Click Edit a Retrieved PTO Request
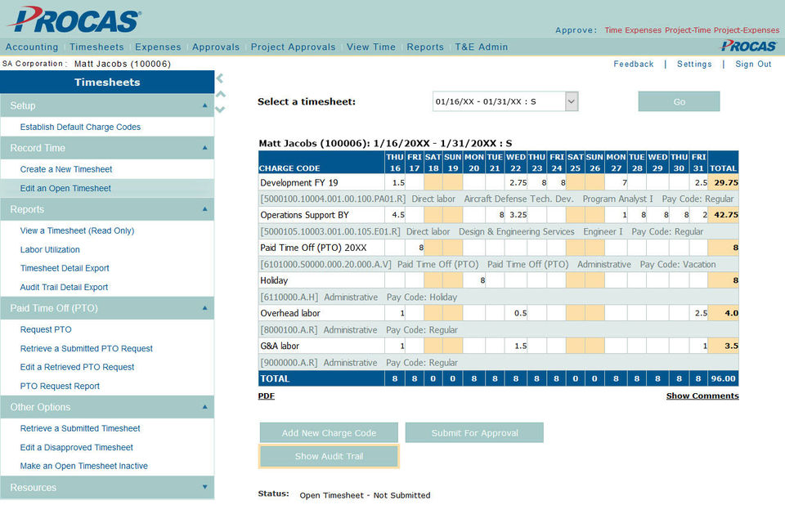Viewport: 785px width, 532px height. (x=77, y=367)
